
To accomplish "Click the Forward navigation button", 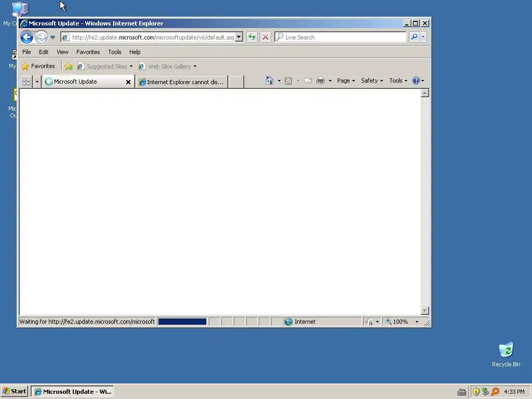I will (42, 37).
